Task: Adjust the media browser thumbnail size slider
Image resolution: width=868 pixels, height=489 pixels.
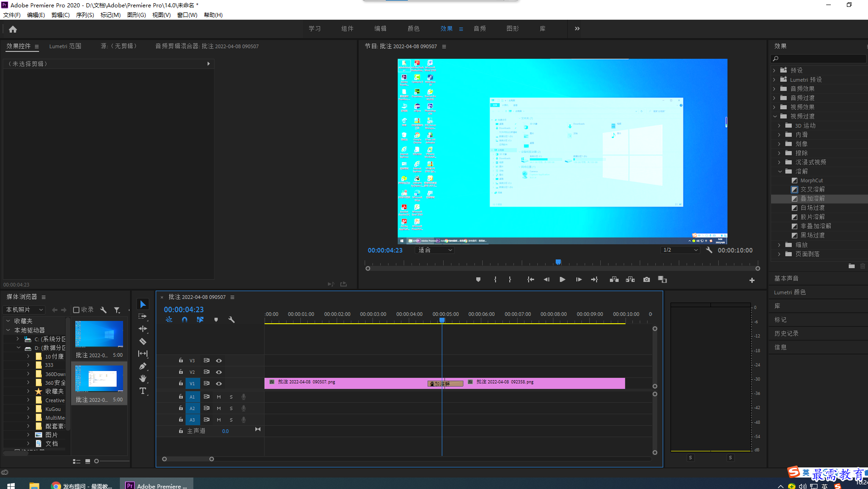Action: [96, 461]
